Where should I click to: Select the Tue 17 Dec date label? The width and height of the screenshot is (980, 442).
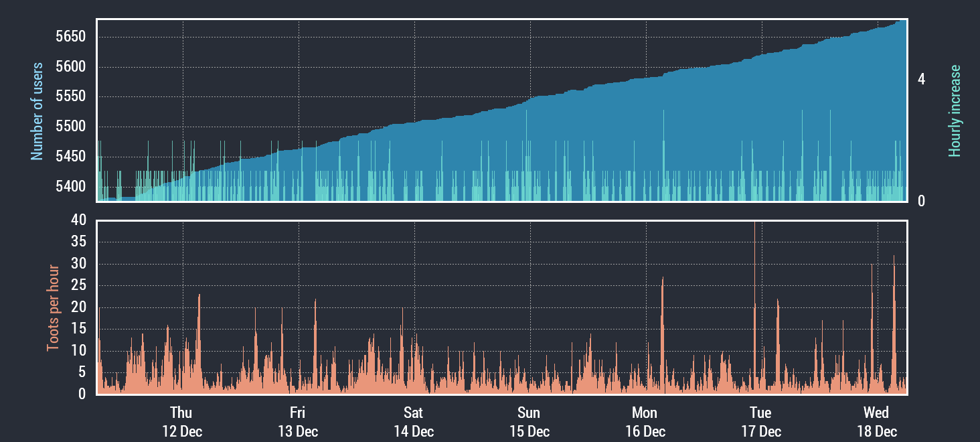click(760, 421)
